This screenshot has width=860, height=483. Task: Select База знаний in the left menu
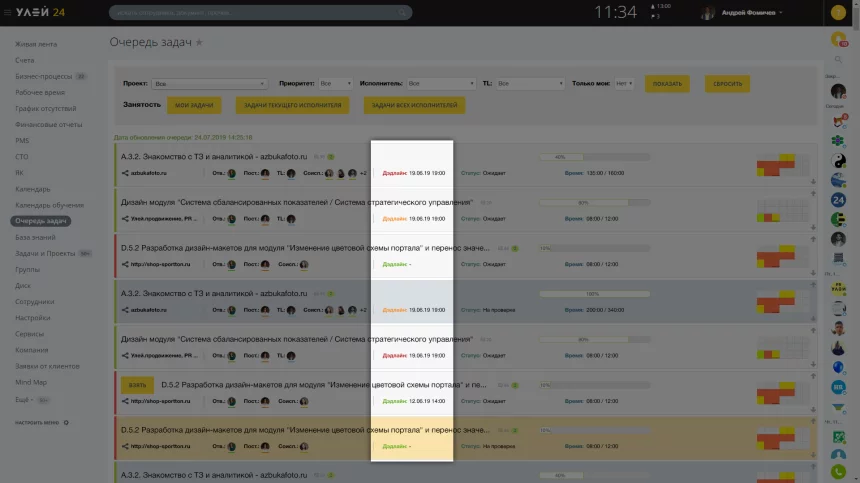point(36,236)
